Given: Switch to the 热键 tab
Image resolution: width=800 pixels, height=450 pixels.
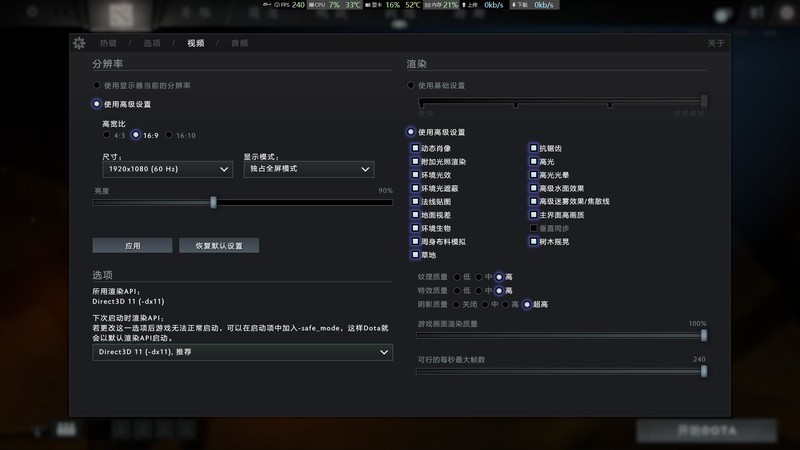Looking at the screenshot, I should [x=108, y=43].
